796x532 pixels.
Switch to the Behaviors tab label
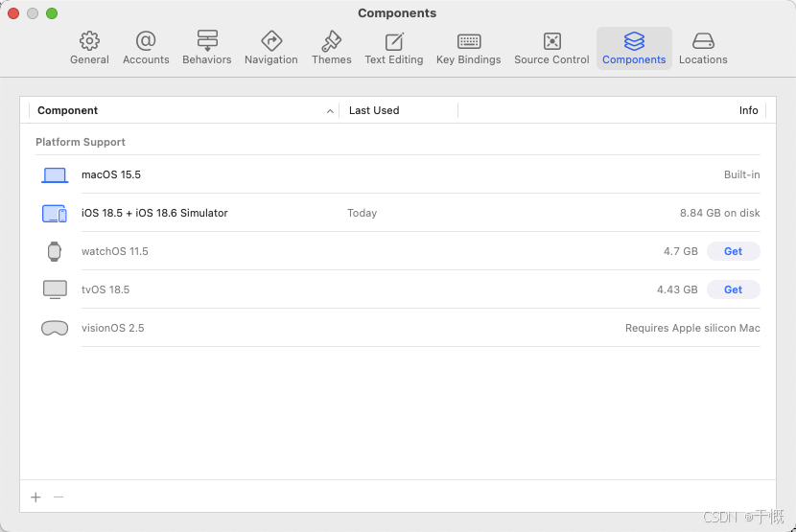pos(207,59)
